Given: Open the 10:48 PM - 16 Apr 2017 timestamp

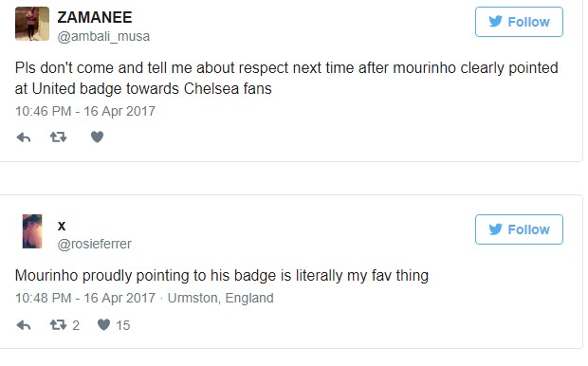Looking at the screenshot, I should tap(85, 298).
